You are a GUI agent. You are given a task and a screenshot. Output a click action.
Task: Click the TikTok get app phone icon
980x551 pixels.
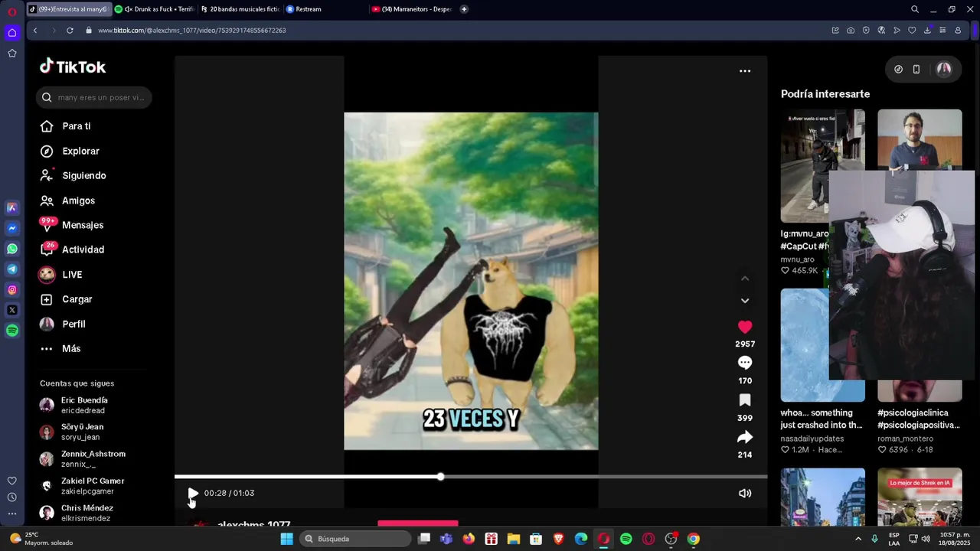[x=916, y=70]
